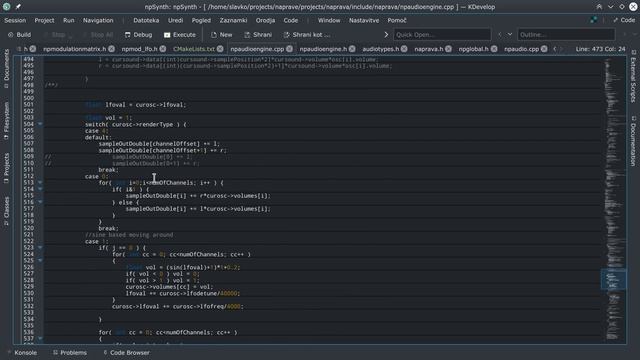Start Debug from the toolbar
Viewport: 640px width, 360px height.
pyautogui.click(x=138, y=35)
